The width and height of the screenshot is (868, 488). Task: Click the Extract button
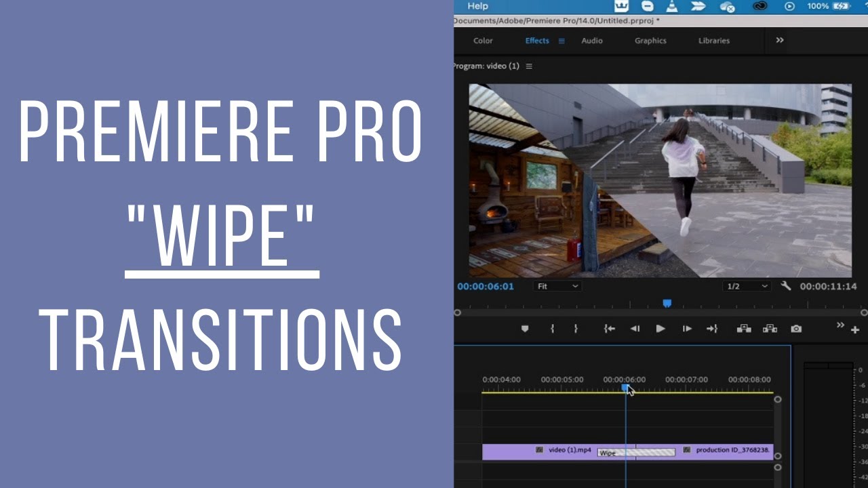pos(770,329)
